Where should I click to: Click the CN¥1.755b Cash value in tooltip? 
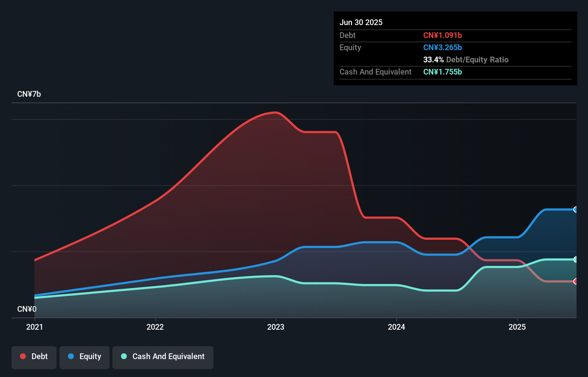pos(443,72)
